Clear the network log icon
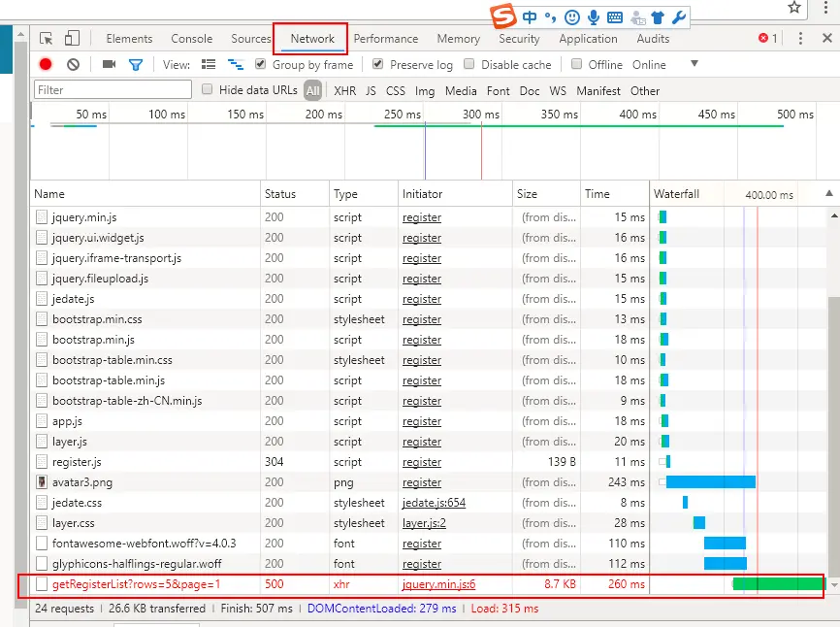Image resolution: width=840 pixels, height=627 pixels. (x=74, y=64)
